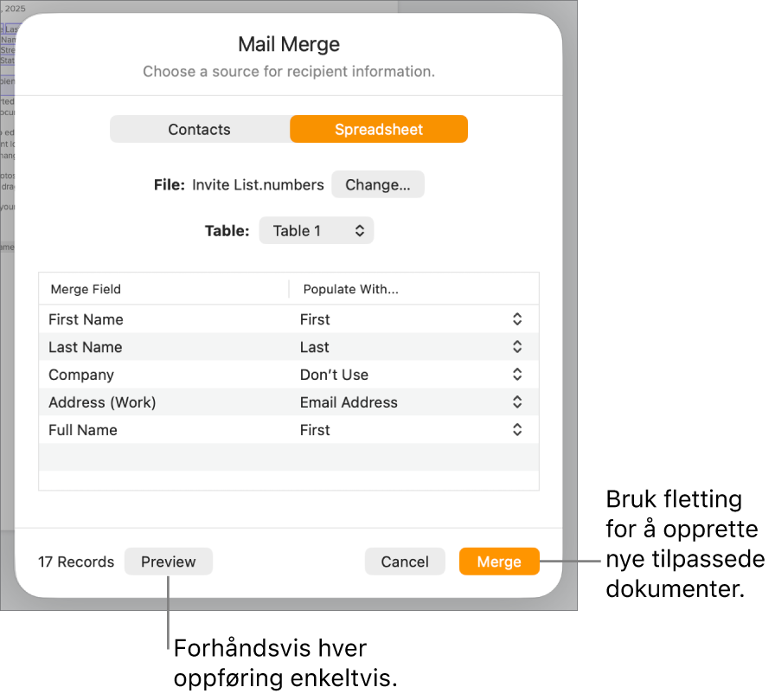Viewport: 775px width, 700px height.
Task: Select the First Name merge field row
Action: click(x=289, y=319)
